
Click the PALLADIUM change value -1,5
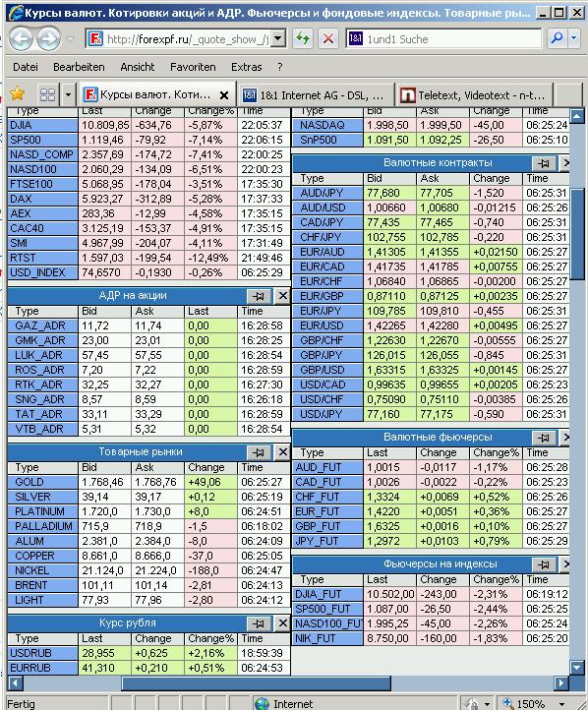coord(210,527)
